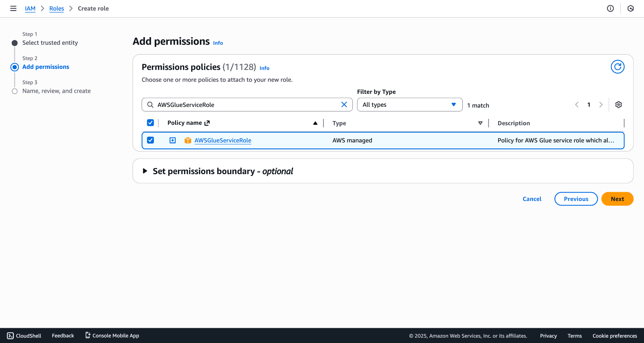
Task: Click the Console Mobile App icon
Action: pyautogui.click(x=88, y=335)
